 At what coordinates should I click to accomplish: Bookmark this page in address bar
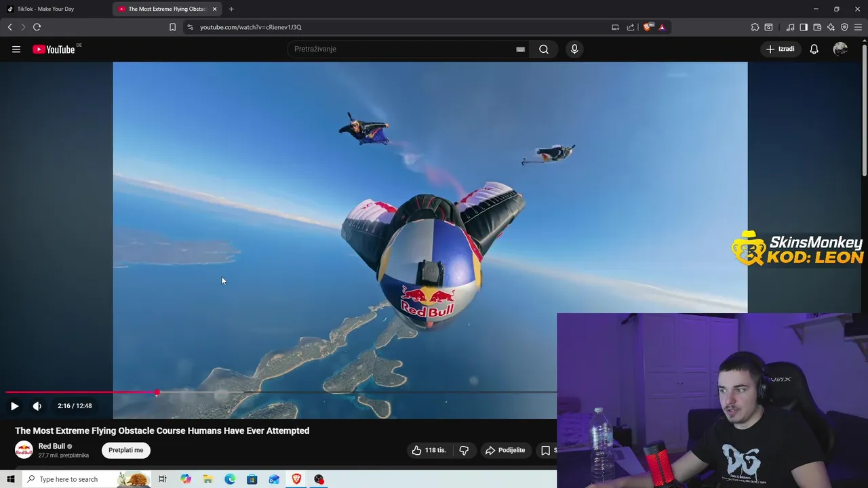[x=172, y=27]
